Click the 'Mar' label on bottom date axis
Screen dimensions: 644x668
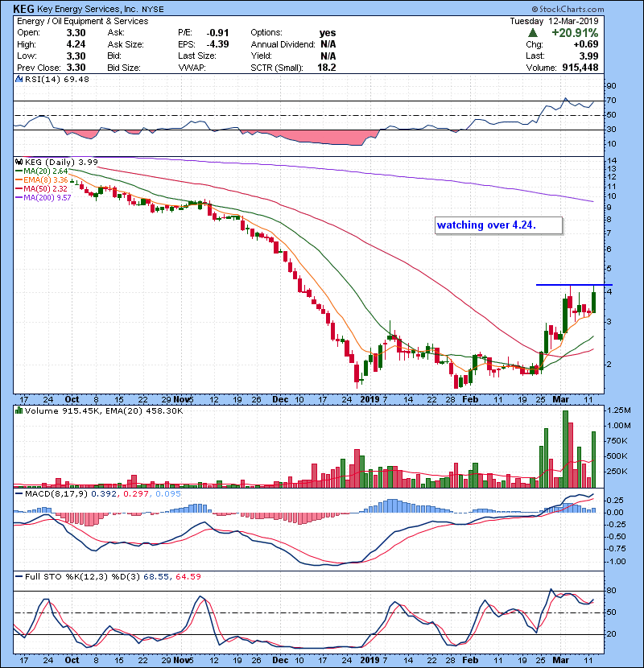tap(560, 660)
